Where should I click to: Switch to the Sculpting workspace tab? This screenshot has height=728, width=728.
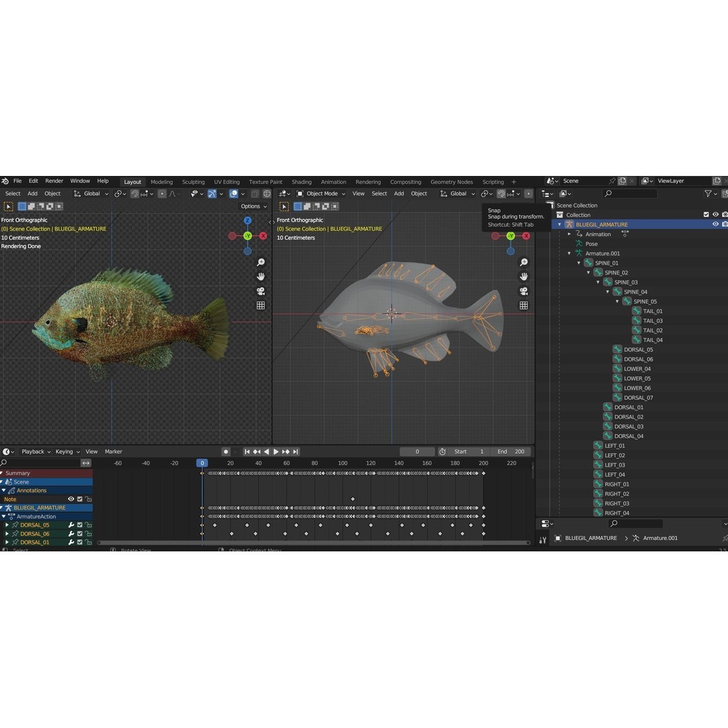click(193, 182)
